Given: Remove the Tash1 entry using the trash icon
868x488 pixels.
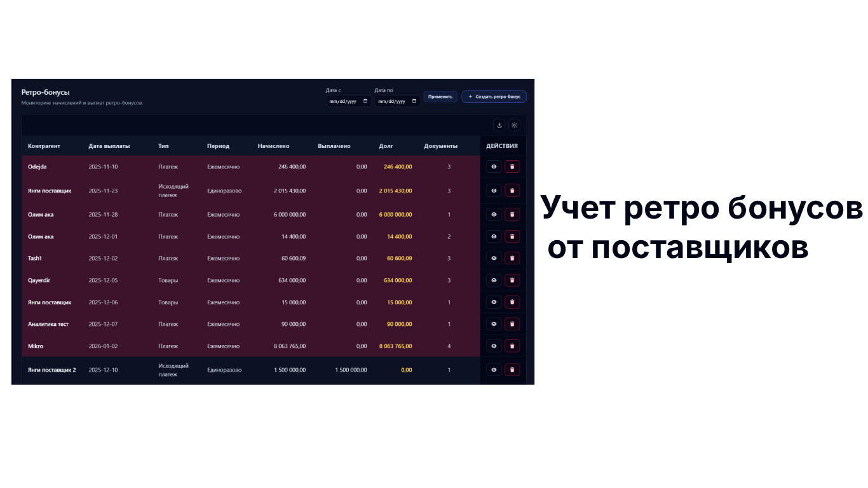Looking at the screenshot, I should click(512, 258).
